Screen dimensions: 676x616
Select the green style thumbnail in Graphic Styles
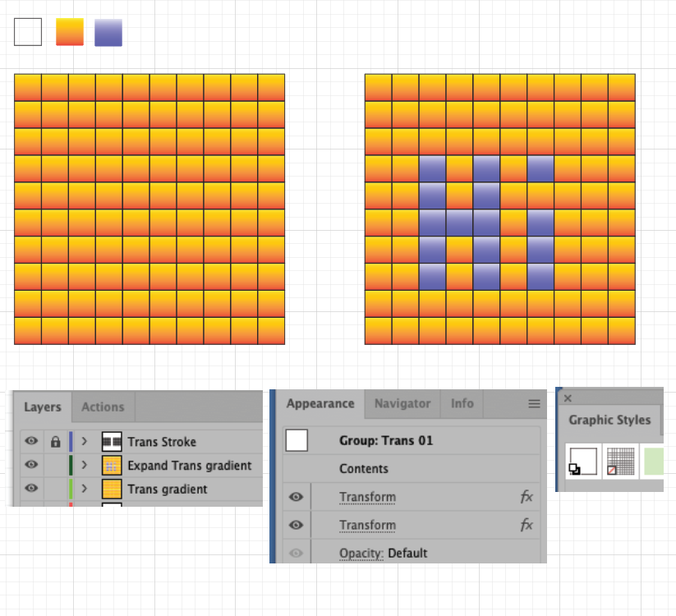tap(655, 462)
